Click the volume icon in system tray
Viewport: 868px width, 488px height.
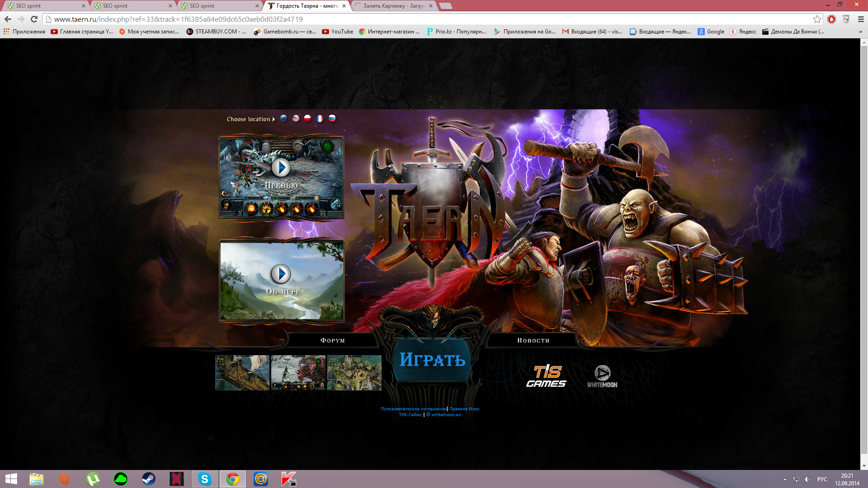[807, 479]
